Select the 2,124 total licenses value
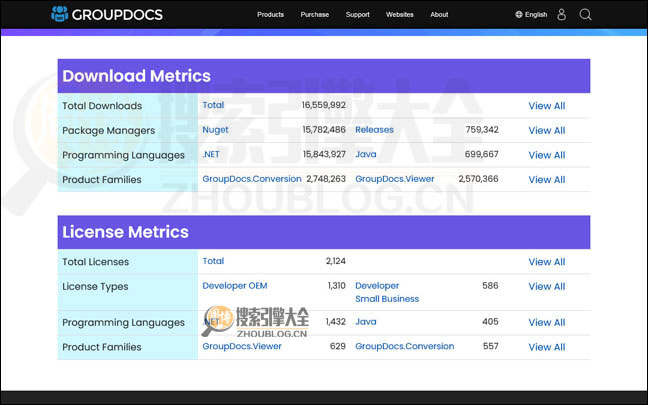Image resolution: width=648 pixels, height=405 pixels. coord(336,261)
